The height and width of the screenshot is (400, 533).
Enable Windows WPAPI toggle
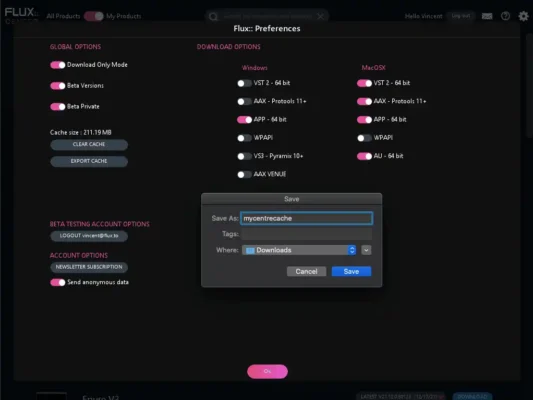tap(244, 138)
